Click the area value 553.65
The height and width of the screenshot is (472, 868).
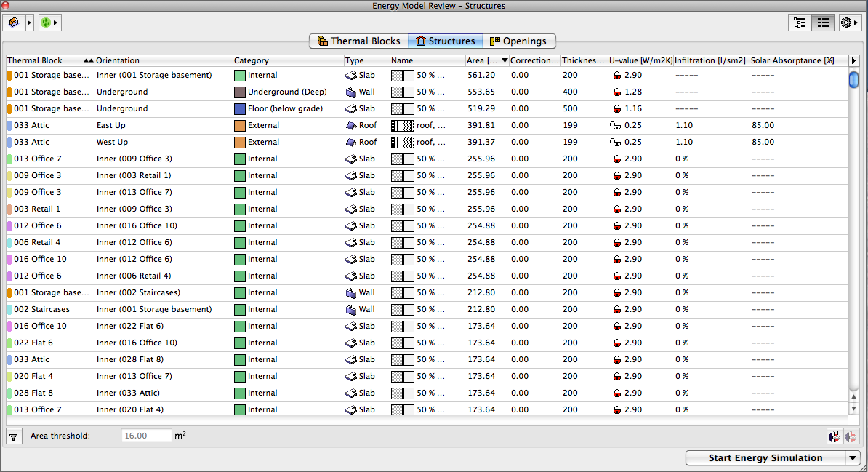481,92
